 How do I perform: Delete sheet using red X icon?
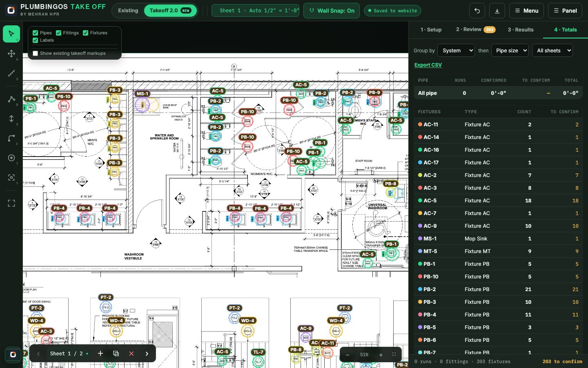pyautogui.click(x=131, y=354)
